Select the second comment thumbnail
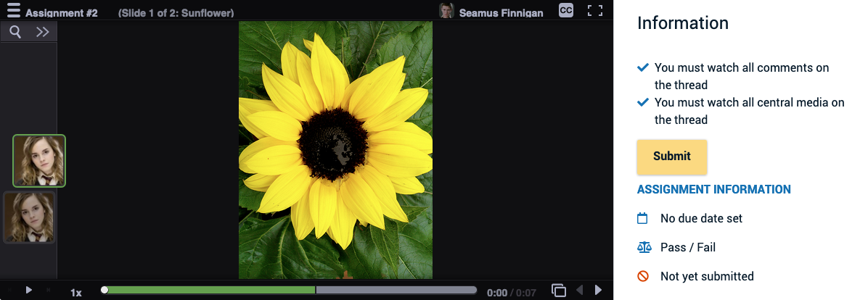The height and width of the screenshot is (300, 868). 29,217
